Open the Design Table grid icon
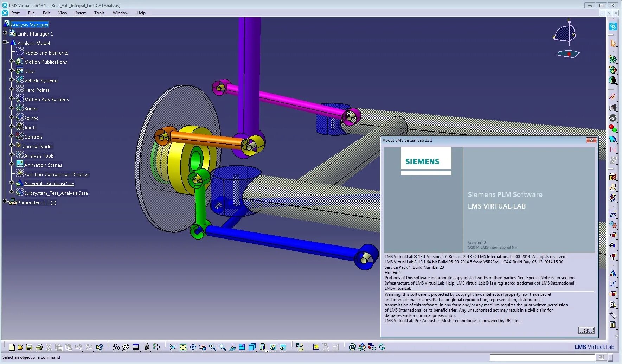Screen dimensions: 622x364 pyautogui.click(x=136, y=347)
